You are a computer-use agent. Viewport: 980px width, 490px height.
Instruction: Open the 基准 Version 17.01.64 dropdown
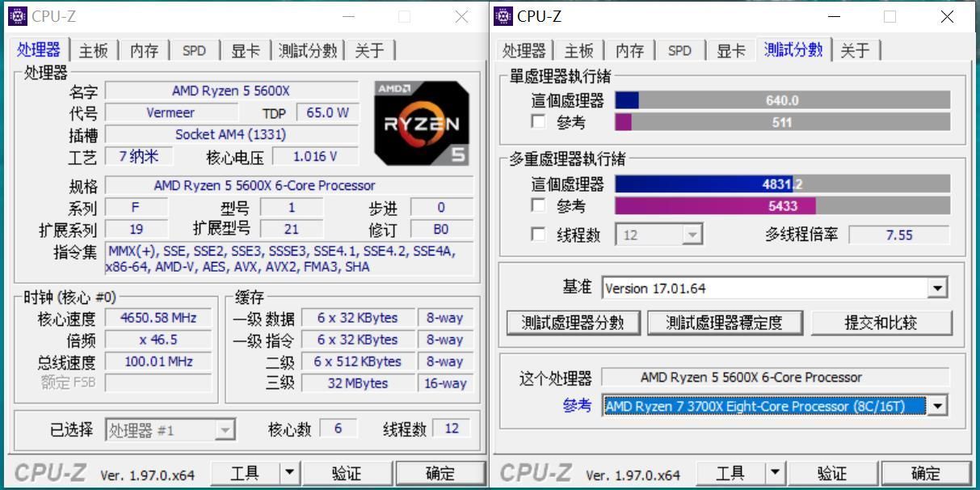(x=936, y=288)
